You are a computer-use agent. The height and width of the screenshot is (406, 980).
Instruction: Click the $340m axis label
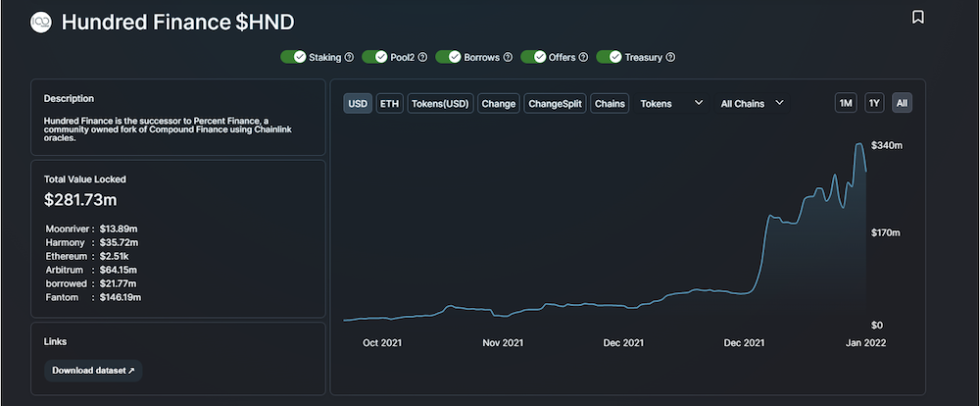887,145
